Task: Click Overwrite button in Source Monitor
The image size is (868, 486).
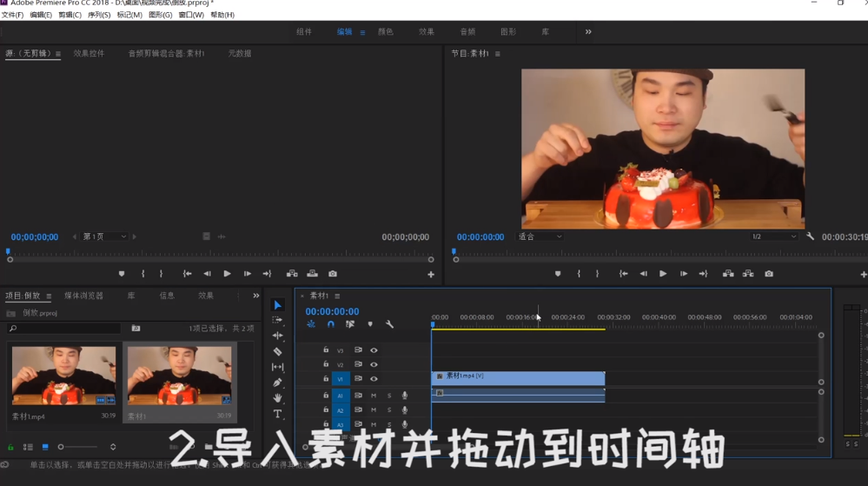Action: tap(313, 274)
